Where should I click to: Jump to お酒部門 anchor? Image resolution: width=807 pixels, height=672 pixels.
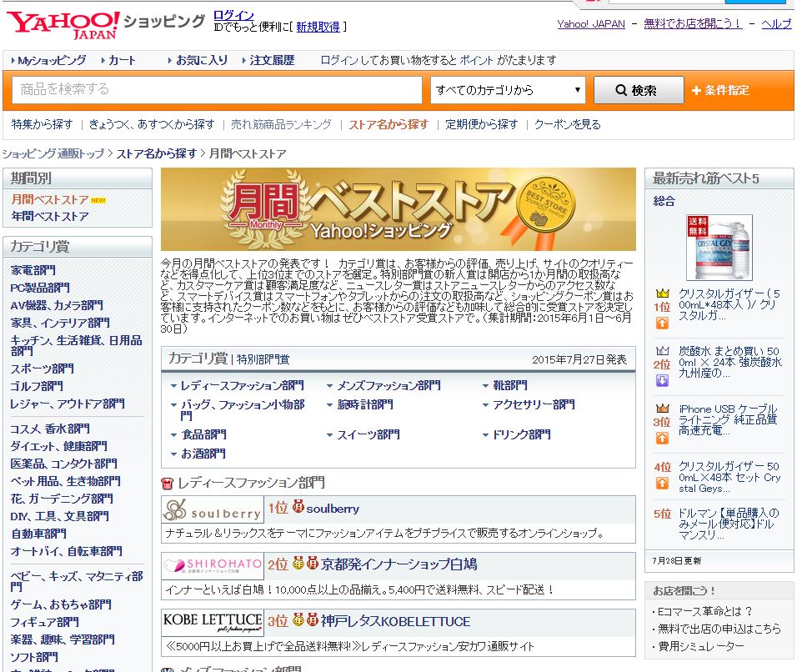tap(203, 454)
